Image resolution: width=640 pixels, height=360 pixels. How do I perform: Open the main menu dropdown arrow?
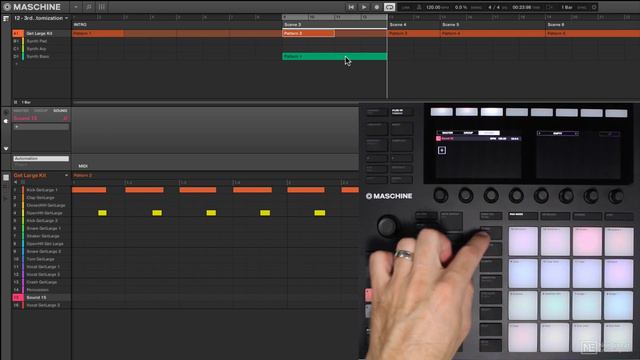click(76, 7)
